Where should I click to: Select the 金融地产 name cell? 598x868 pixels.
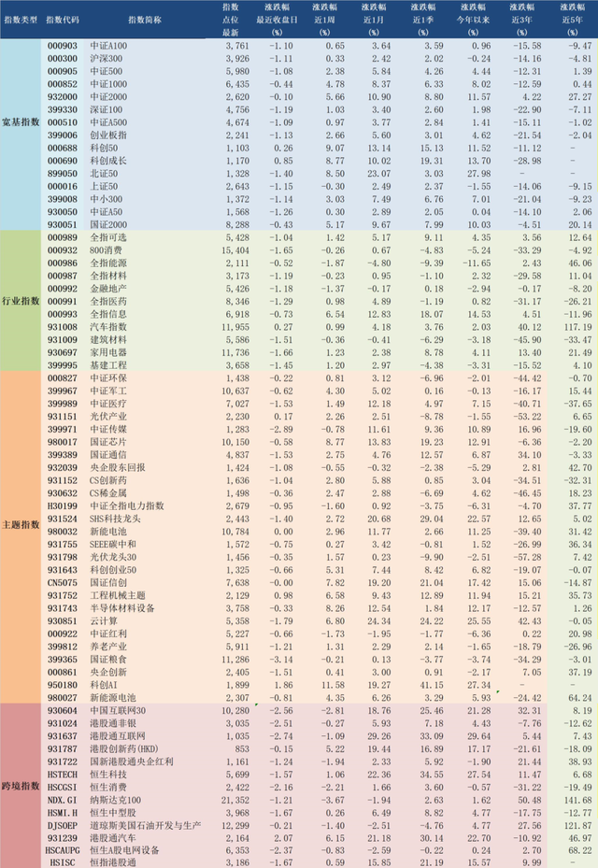tap(108, 289)
